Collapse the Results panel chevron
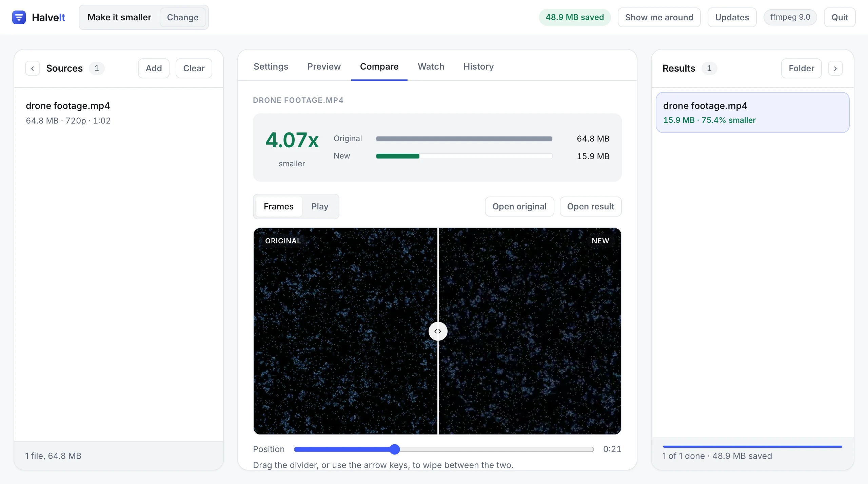The image size is (868, 484). coord(835,68)
